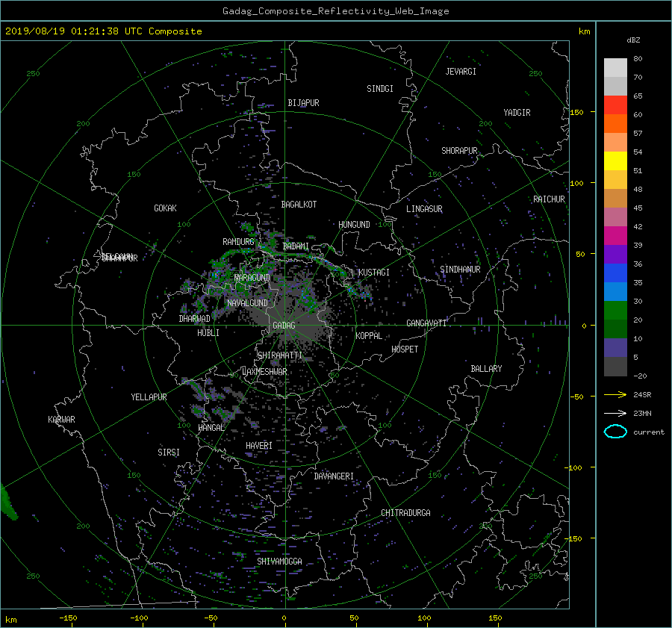The width and height of the screenshot is (672, 628).
Task: Click the timestamp '2019/08/19 01:21:38 UTC Composite'
Action: [x=103, y=31]
